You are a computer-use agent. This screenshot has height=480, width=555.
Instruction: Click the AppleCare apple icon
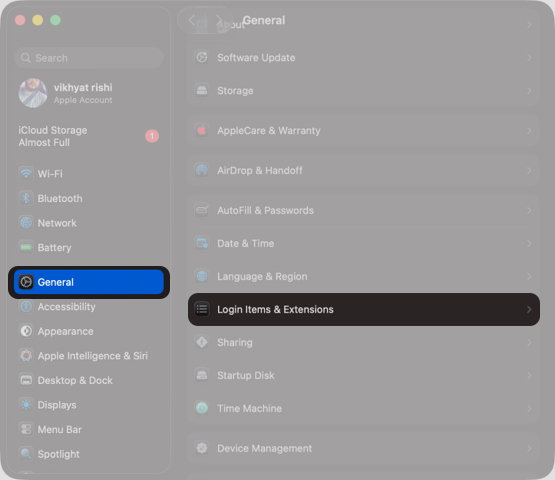pyautogui.click(x=202, y=131)
